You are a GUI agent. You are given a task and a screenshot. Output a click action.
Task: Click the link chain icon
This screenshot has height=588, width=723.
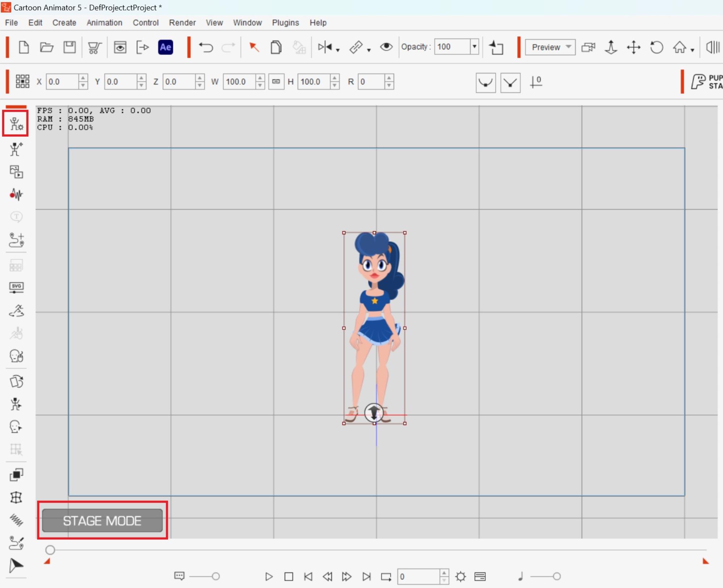pyautogui.click(x=356, y=47)
